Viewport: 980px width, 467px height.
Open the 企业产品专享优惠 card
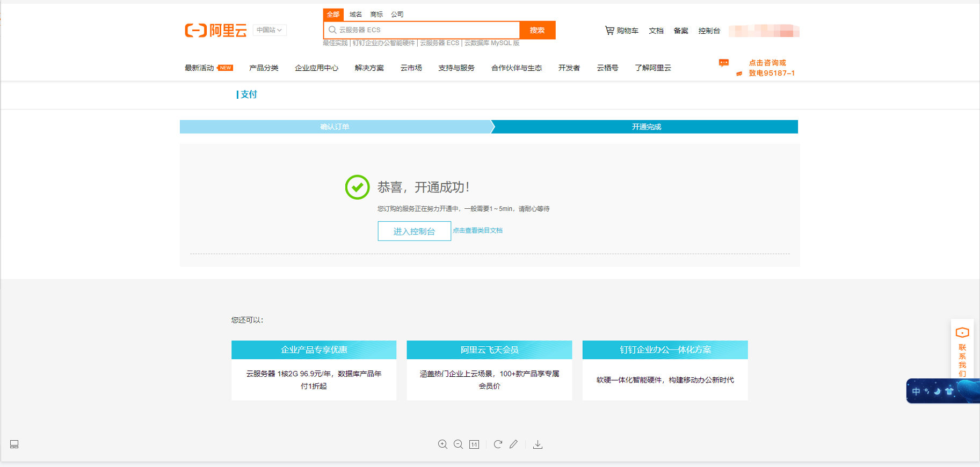[314, 370]
